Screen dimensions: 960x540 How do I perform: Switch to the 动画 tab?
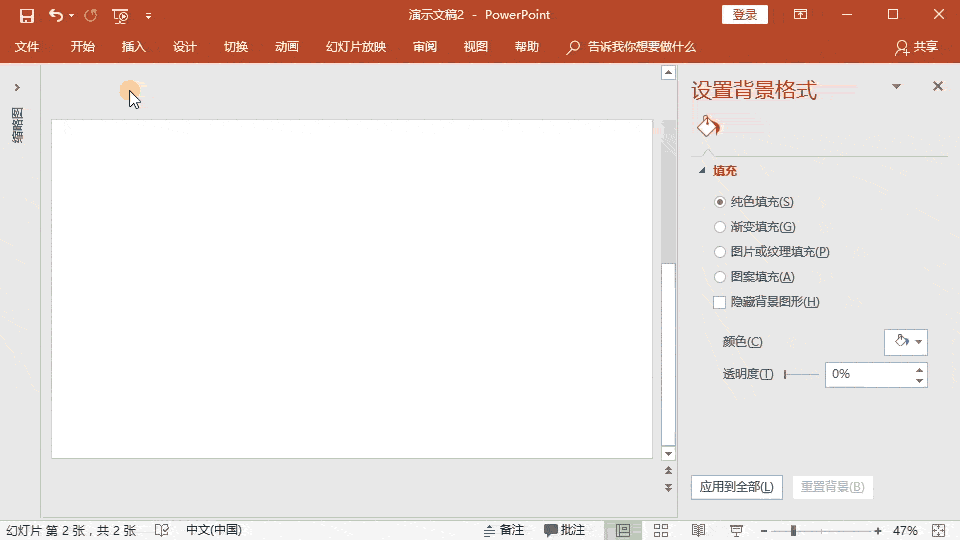[x=287, y=47]
